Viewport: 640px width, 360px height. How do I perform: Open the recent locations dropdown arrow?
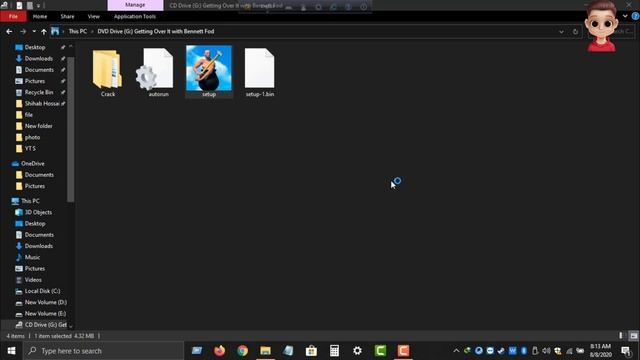pos(34,31)
